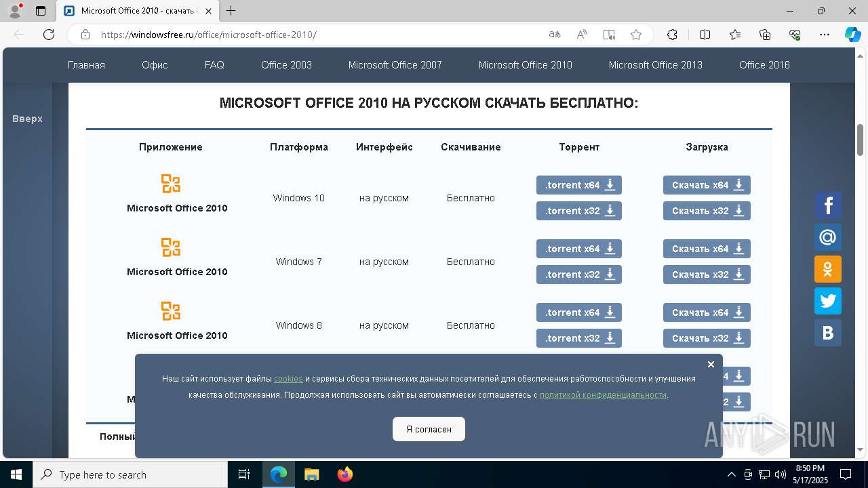The height and width of the screenshot is (488, 868).
Task: Open Settings and more ellipsis menu
Action: (x=825, y=35)
